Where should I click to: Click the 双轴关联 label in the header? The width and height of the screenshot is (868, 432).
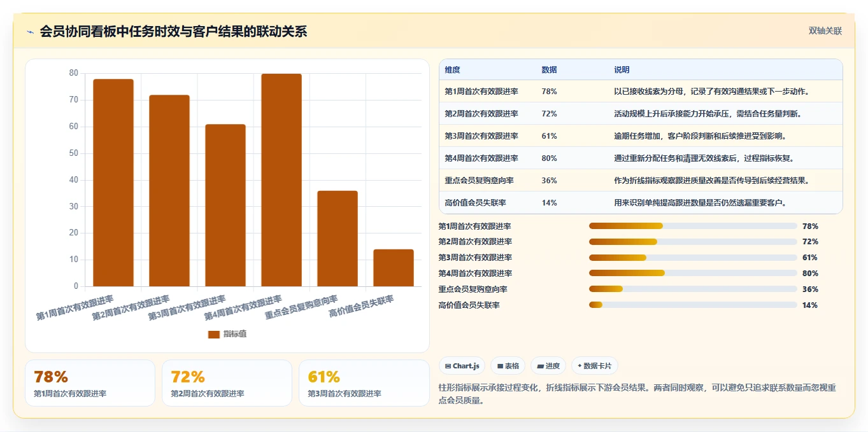click(825, 31)
